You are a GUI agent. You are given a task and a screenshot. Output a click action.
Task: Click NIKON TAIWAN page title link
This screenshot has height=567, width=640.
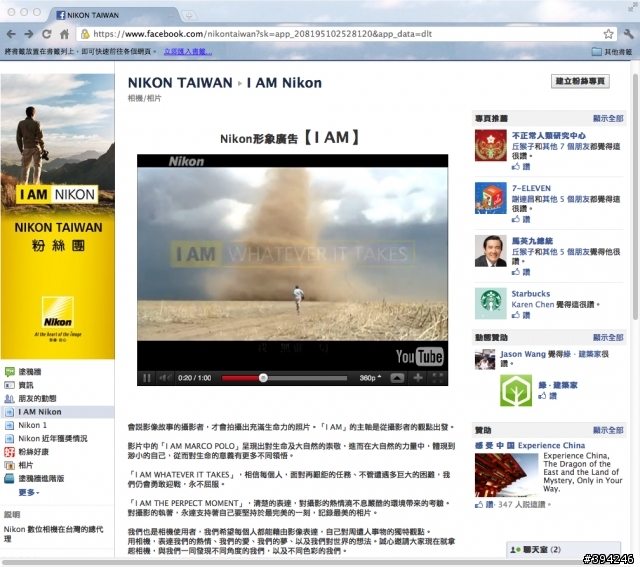click(180, 83)
